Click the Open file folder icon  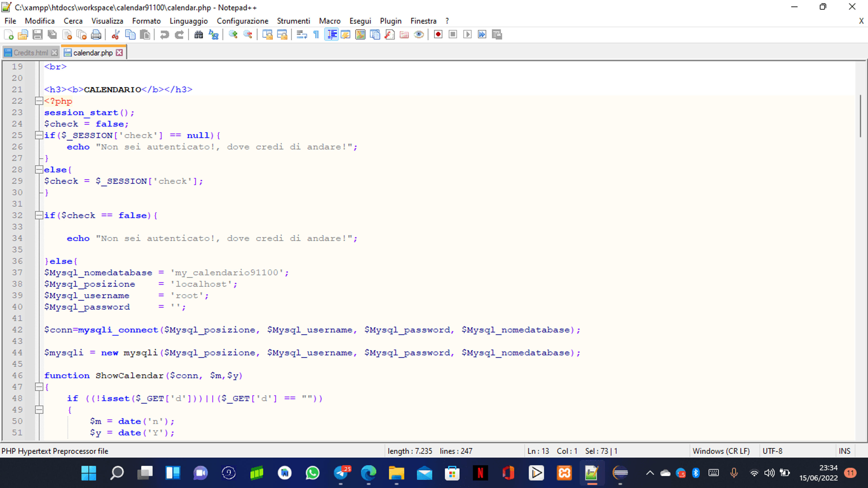(23, 34)
